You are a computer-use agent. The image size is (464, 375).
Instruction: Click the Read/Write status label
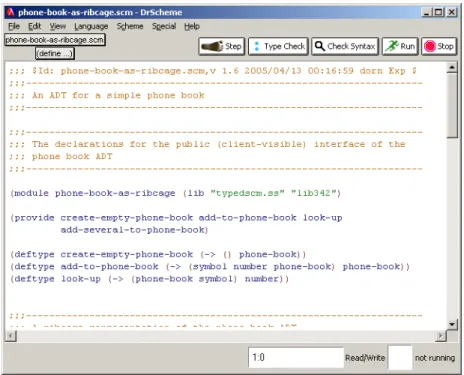pyautogui.click(x=365, y=358)
